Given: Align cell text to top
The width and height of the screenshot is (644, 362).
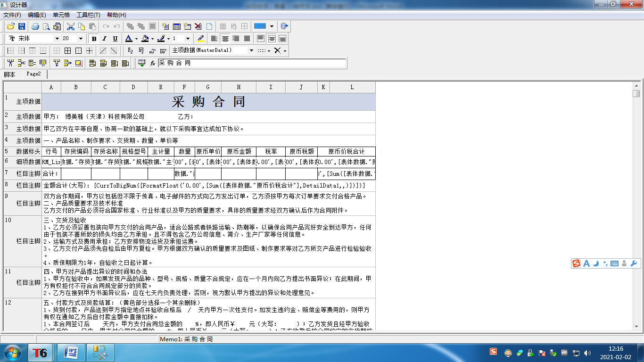Looking at the screenshot, I should point(261,39).
